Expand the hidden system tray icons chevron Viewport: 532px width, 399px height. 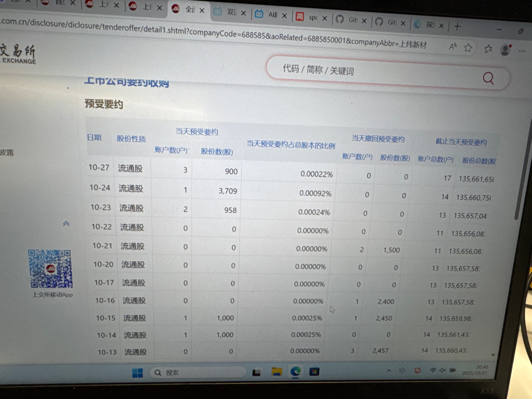[x=389, y=370]
